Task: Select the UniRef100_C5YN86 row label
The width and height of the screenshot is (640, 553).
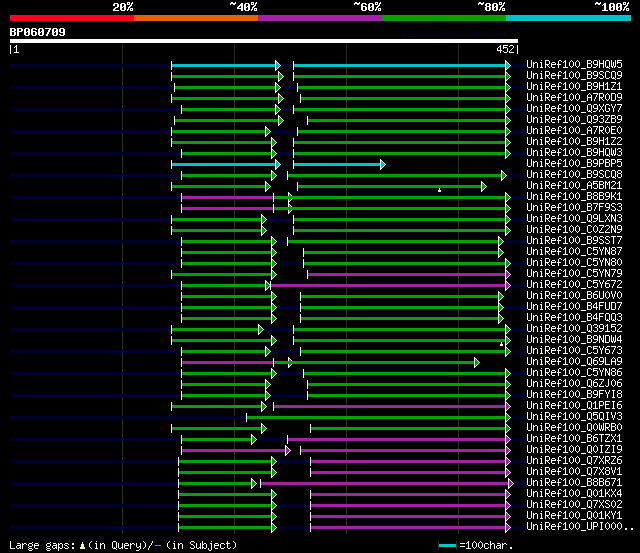Action: pyautogui.click(x=574, y=373)
